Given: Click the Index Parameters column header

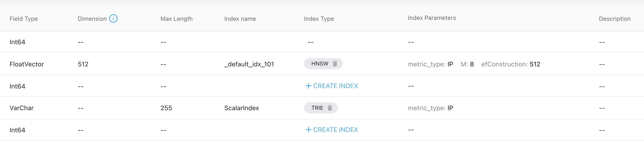Looking at the screenshot, I should 431,18.
